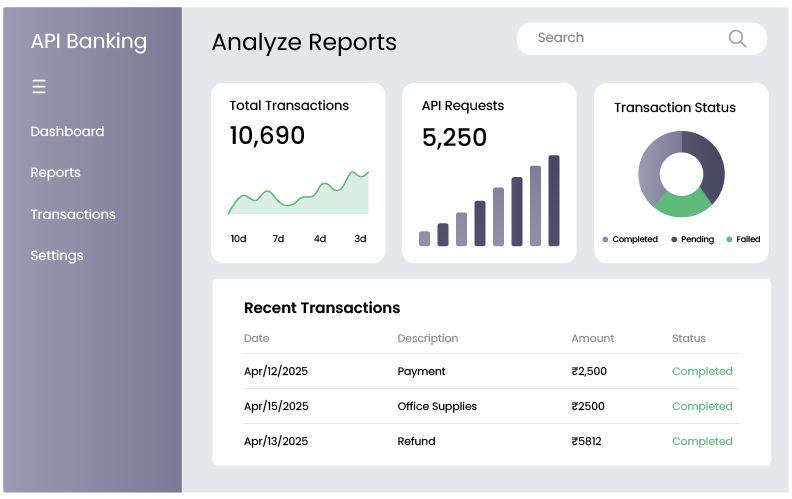The height and width of the screenshot is (499, 792).
Task: Click the API Banking logo title
Action: pos(88,41)
